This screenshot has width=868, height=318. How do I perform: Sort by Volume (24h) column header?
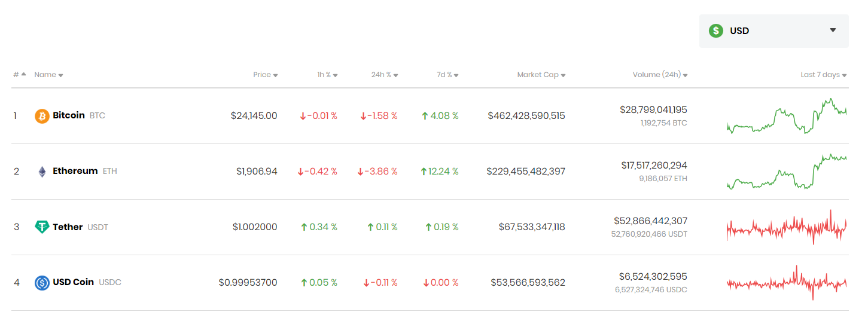[x=660, y=75]
